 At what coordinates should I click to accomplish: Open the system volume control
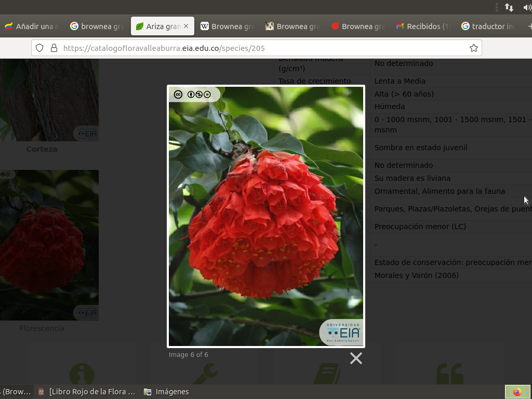[527, 7]
